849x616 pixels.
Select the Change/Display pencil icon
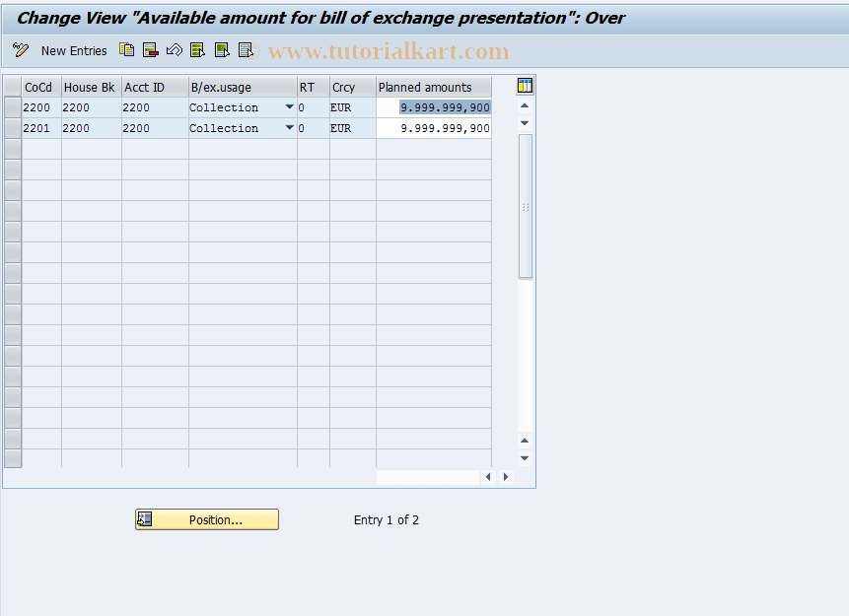[20, 50]
